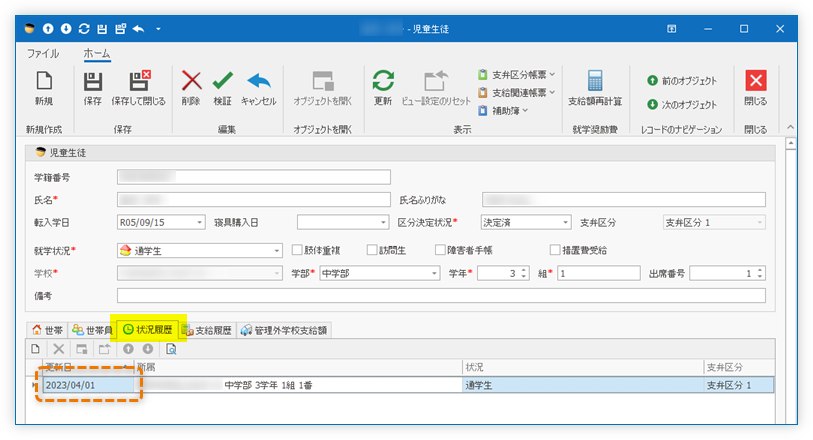This screenshot has width=813, height=440.
Task: Click the up arrow icon in title bar
Action: (x=48, y=29)
